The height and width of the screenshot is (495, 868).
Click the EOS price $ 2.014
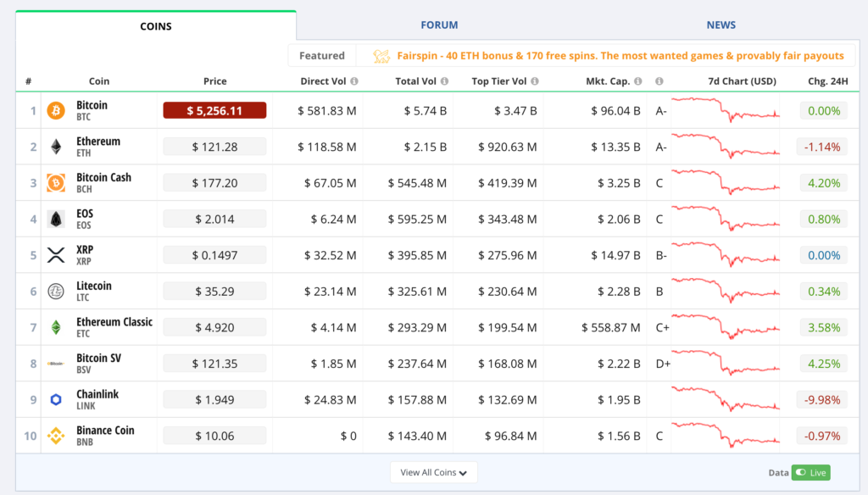pyautogui.click(x=214, y=220)
